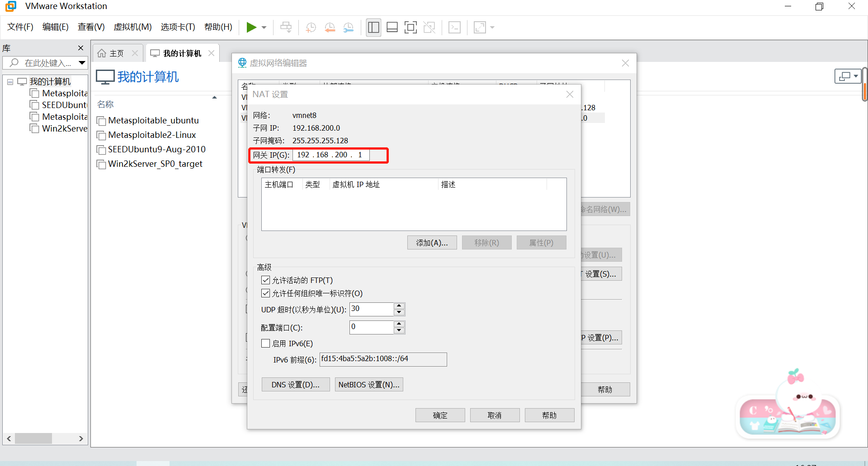Viewport: 868px width, 466px height.
Task: Click the green power-on play button
Action: pyautogui.click(x=251, y=28)
